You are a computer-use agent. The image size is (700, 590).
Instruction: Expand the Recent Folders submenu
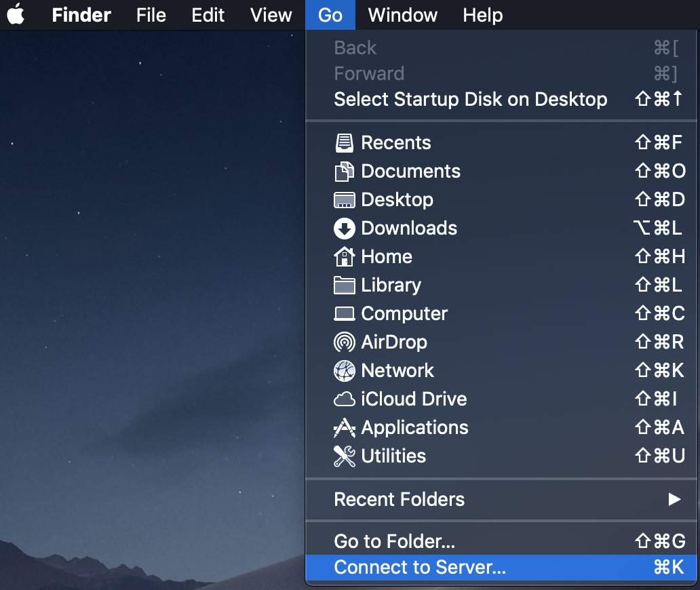tap(501, 499)
